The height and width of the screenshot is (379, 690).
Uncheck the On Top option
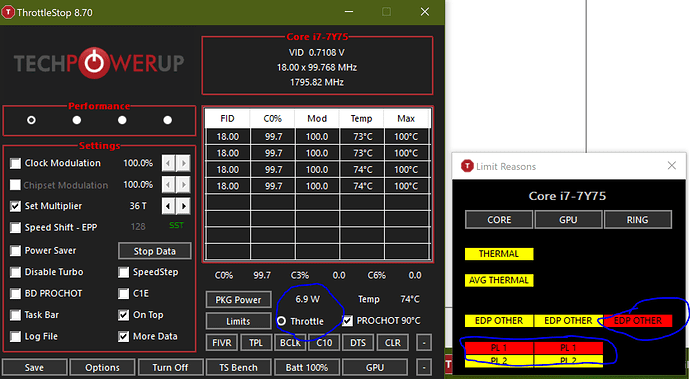[124, 315]
